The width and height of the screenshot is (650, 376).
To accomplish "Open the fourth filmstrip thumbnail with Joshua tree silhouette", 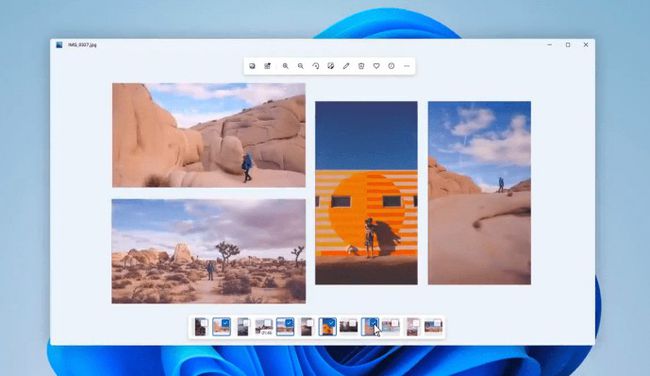I will click(264, 327).
